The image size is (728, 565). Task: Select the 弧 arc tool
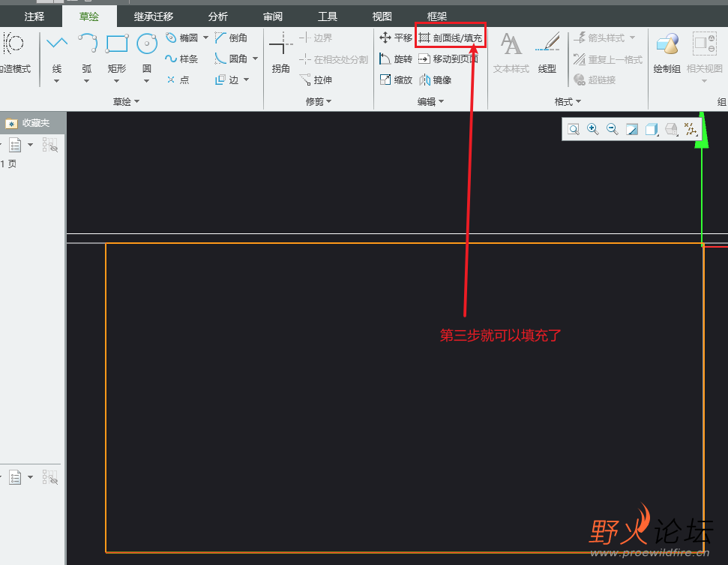[87, 53]
